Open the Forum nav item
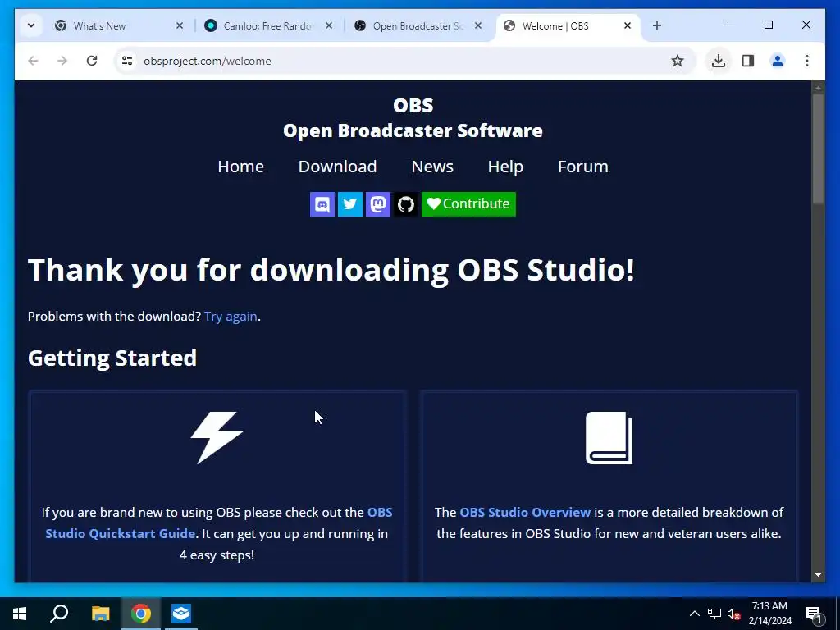 583,167
